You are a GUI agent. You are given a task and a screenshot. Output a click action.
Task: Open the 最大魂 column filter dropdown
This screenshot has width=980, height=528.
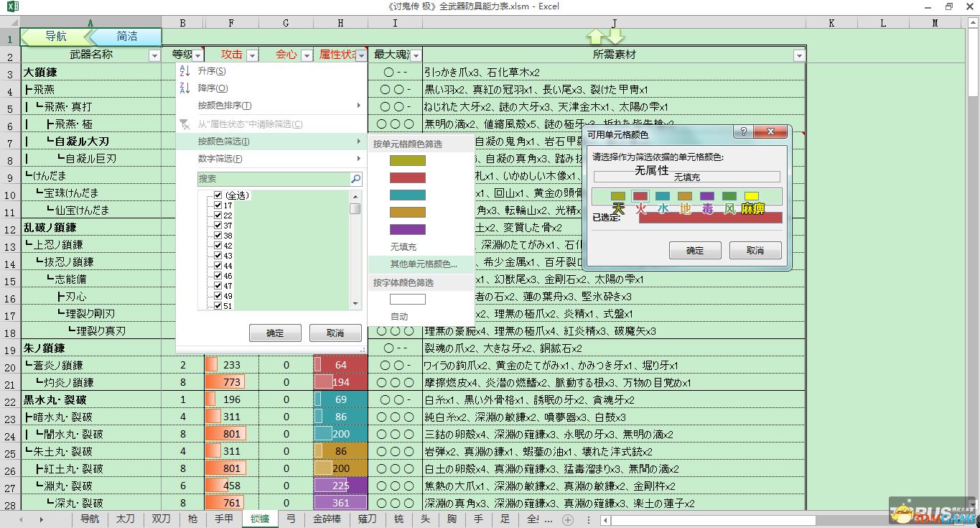[416, 55]
